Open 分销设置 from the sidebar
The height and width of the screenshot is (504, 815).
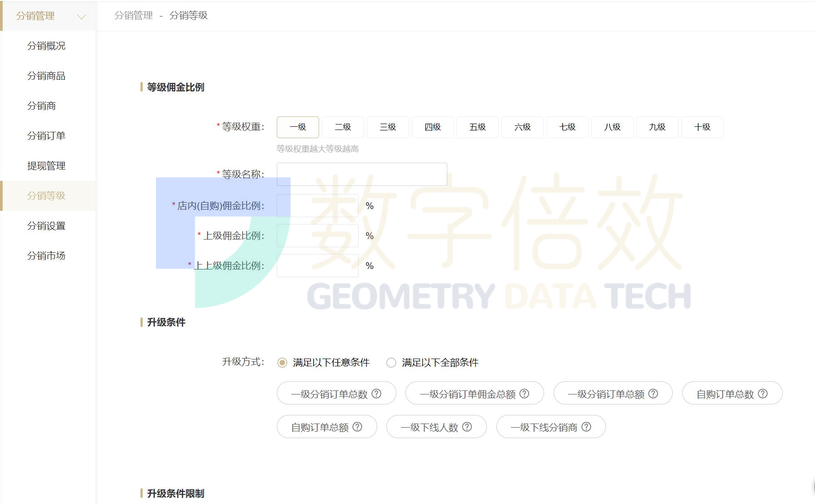[46, 225]
